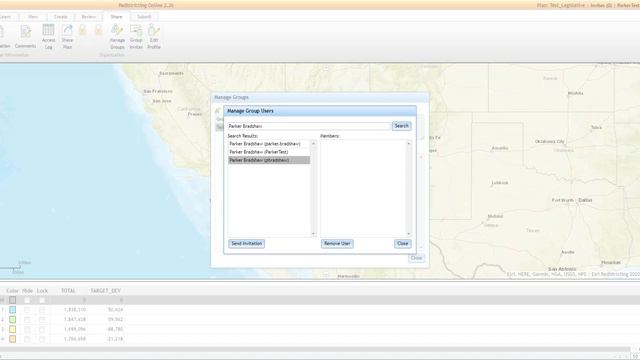Toggle Lock checkbox for district 3

pos(42,329)
